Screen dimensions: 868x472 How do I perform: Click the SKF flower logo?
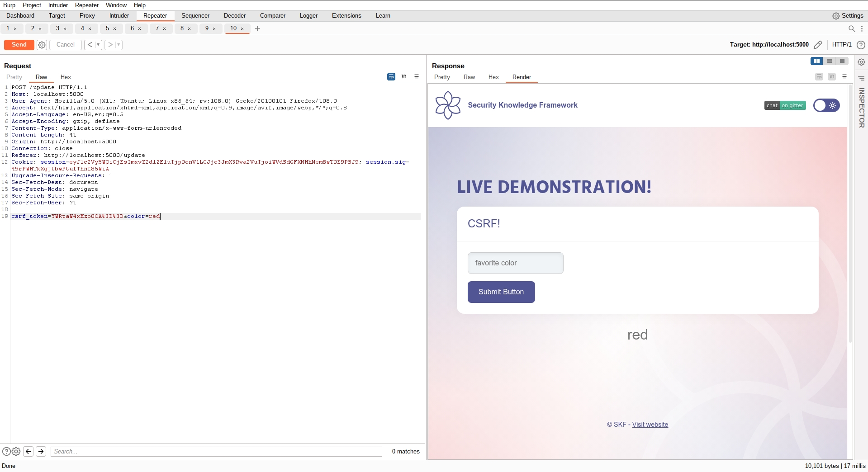click(x=448, y=105)
